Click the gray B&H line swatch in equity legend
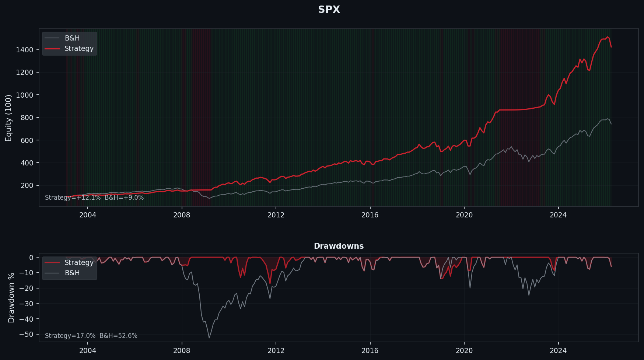This screenshot has height=360, width=644. click(52, 38)
